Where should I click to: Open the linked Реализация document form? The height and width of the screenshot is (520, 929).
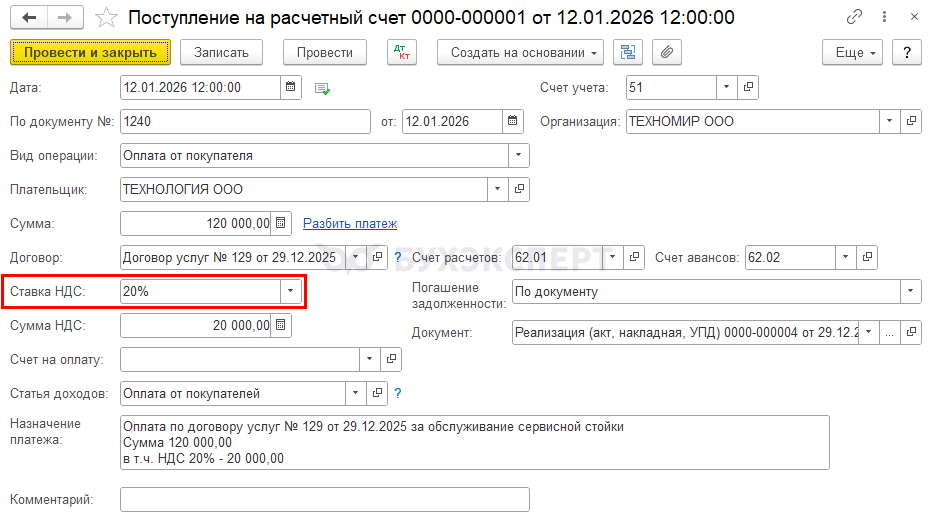(x=911, y=332)
